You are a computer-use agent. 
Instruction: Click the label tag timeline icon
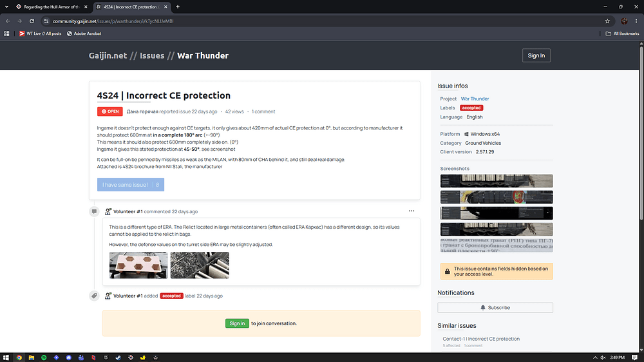(94, 296)
